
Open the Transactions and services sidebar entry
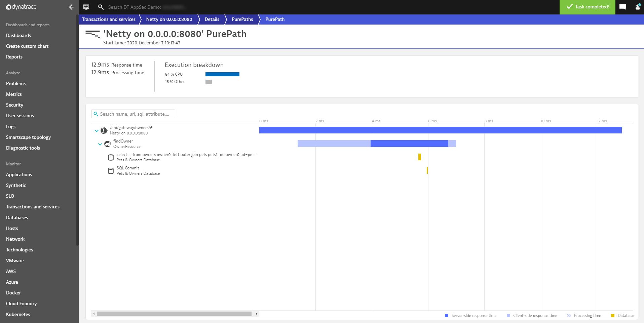(x=32, y=207)
